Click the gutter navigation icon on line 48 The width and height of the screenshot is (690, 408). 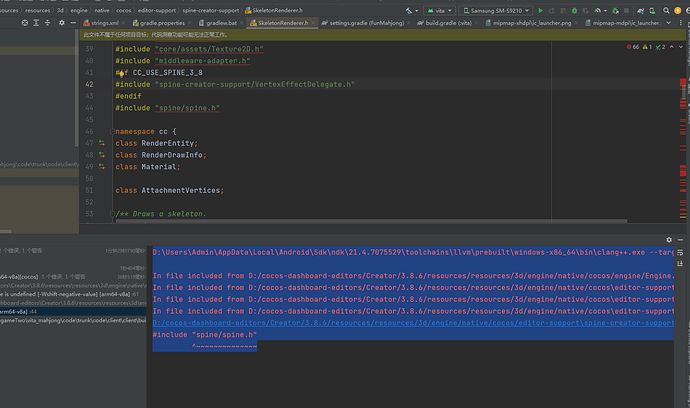[x=102, y=155]
